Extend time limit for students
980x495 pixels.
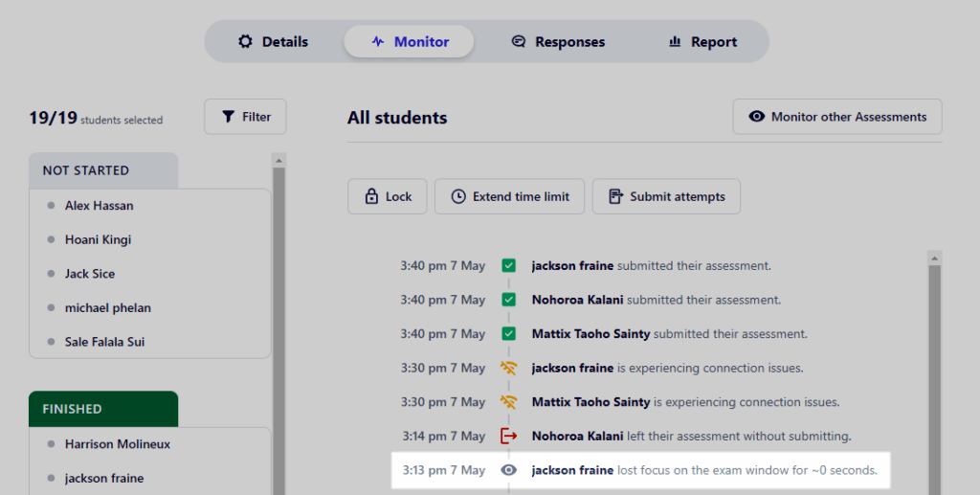509,197
